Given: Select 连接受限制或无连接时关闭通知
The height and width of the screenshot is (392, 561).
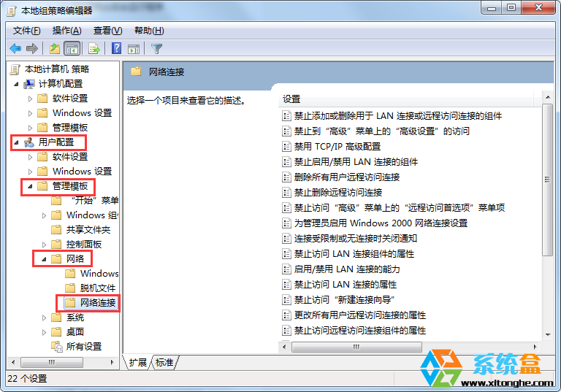Looking at the screenshot, I should (x=356, y=239).
